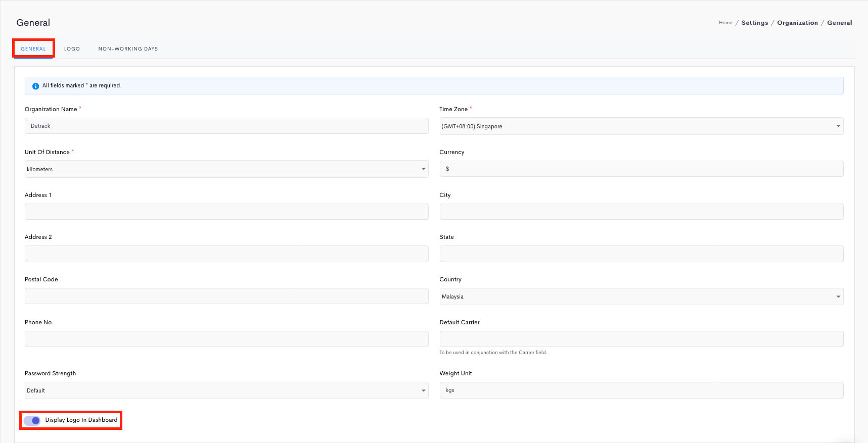Expand the Password Strength dropdown
Image resolution: width=868 pixels, height=443 pixels.
click(226, 390)
